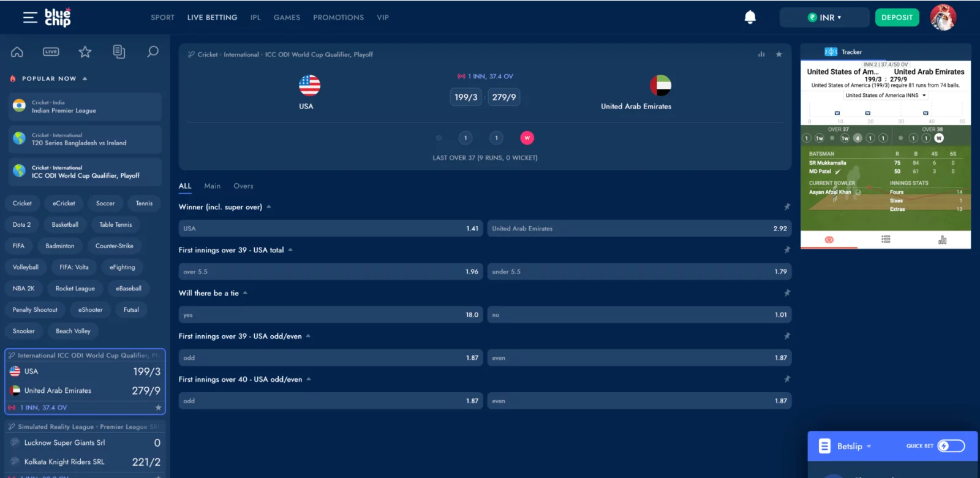Click the UAE flag in match header
The height and width of the screenshot is (478, 980).
pyautogui.click(x=660, y=85)
